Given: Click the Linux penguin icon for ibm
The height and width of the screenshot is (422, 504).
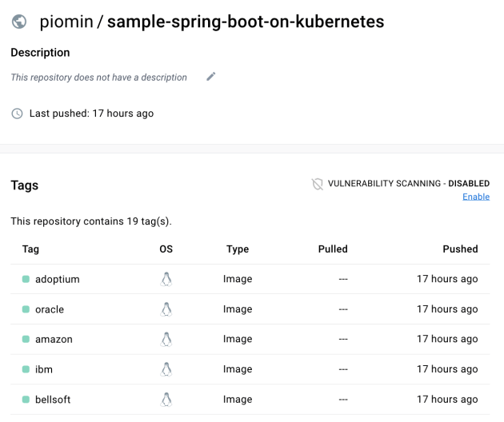Looking at the screenshot, I should 166,369.
